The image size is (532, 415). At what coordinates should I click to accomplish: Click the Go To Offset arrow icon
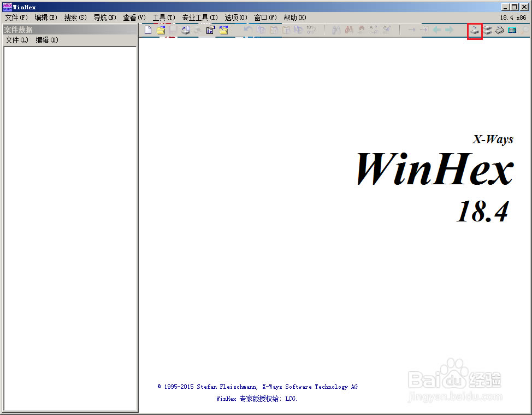(411, 30)
